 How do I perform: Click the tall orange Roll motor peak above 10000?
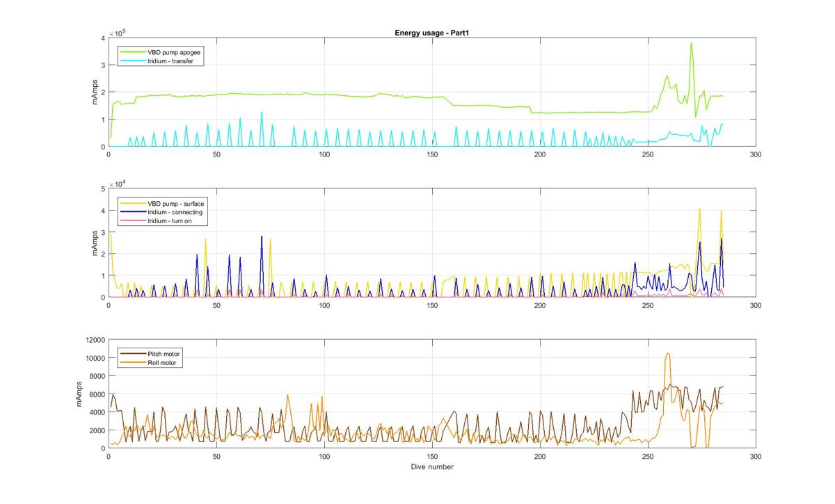tap(668, 354)
